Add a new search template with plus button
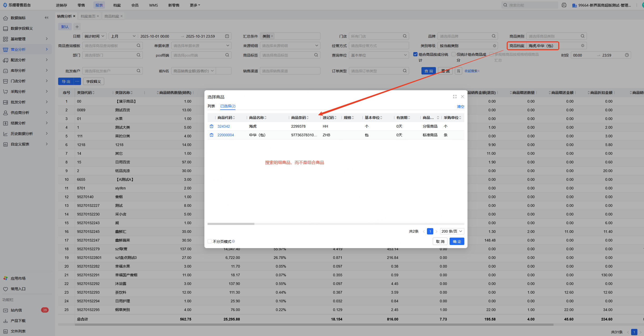 pyautogui.click(x=77, y=27)
